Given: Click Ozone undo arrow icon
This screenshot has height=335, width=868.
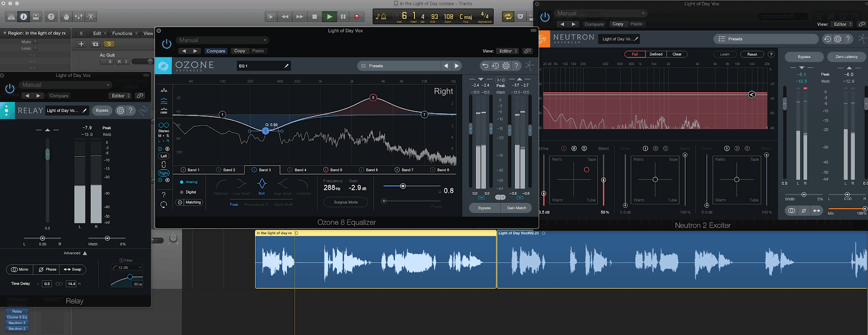Looking at the screenshot, I should click(485, 66).
